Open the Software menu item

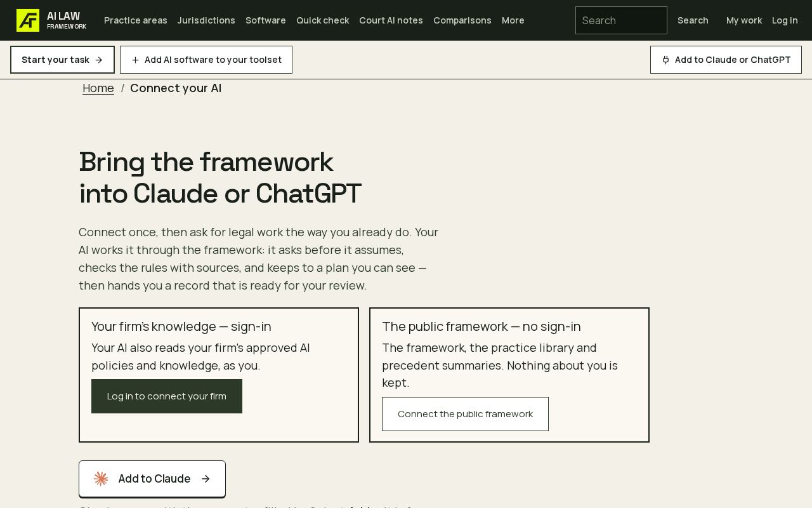click(x=266, y=20)
